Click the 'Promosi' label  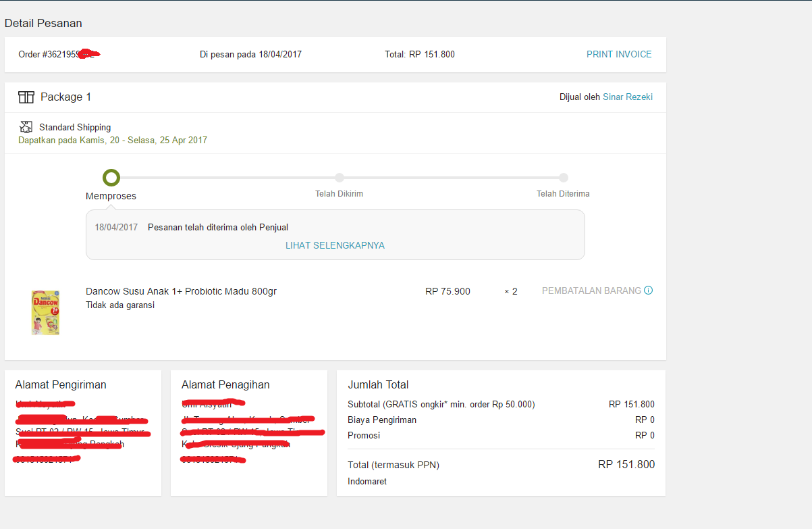pos(364,436)
